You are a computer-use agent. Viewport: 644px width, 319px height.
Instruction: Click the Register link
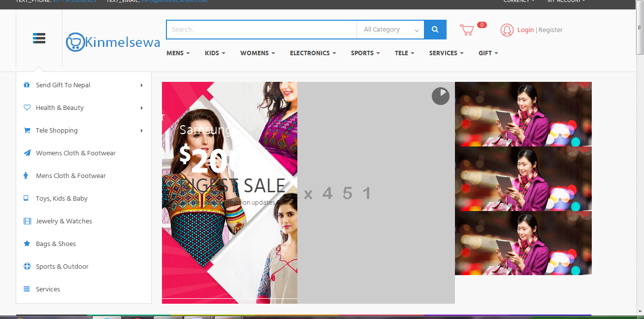click(550, 30)
